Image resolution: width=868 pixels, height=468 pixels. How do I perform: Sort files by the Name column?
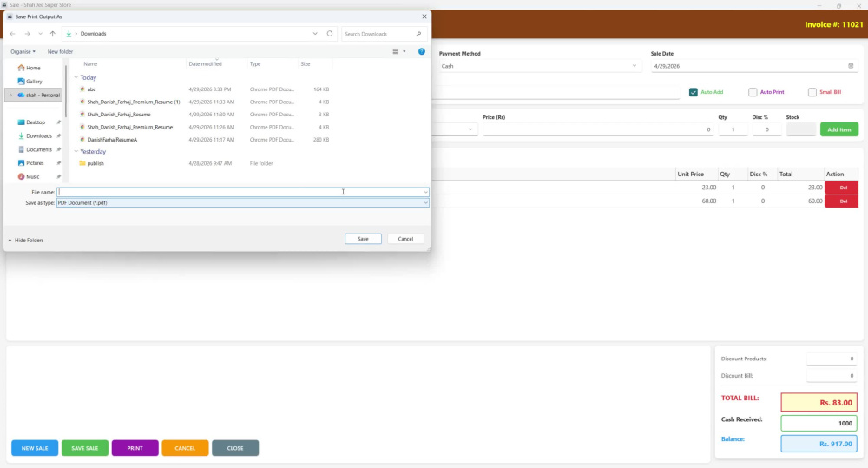(x=90, y=63)
